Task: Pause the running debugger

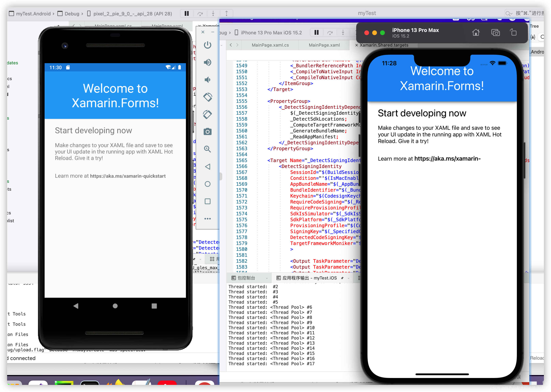Action: tap(186, 13)
